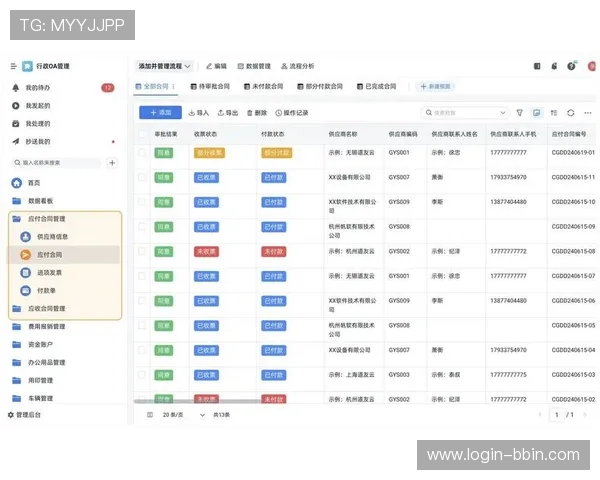Expand the 费用报销管理 folder
600x480 pixels.
(39, 327)
